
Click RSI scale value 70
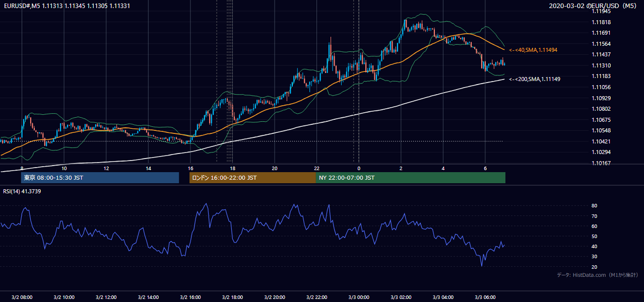(x=595, y=216)
